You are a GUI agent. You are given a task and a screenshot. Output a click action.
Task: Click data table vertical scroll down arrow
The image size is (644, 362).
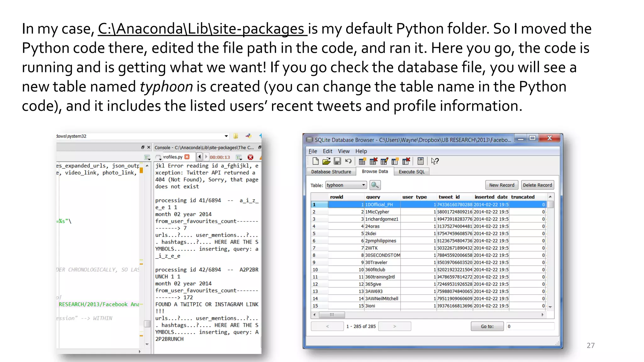(x=550, y=307)
